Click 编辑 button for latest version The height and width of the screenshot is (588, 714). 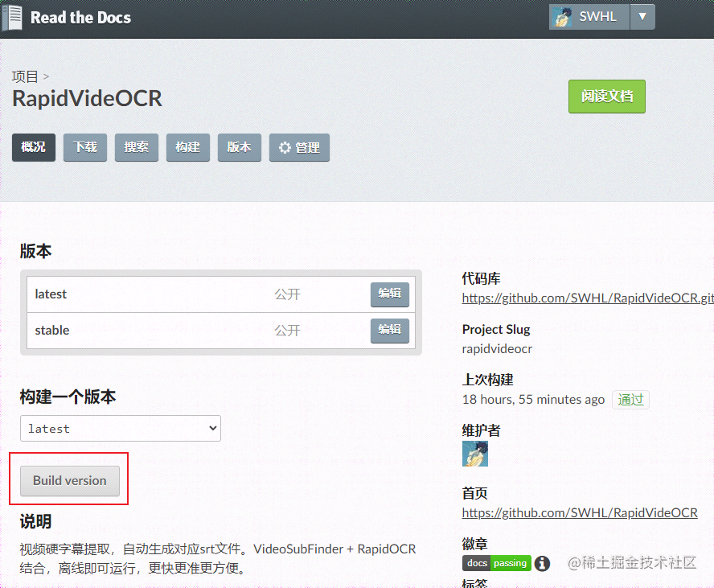390,294
